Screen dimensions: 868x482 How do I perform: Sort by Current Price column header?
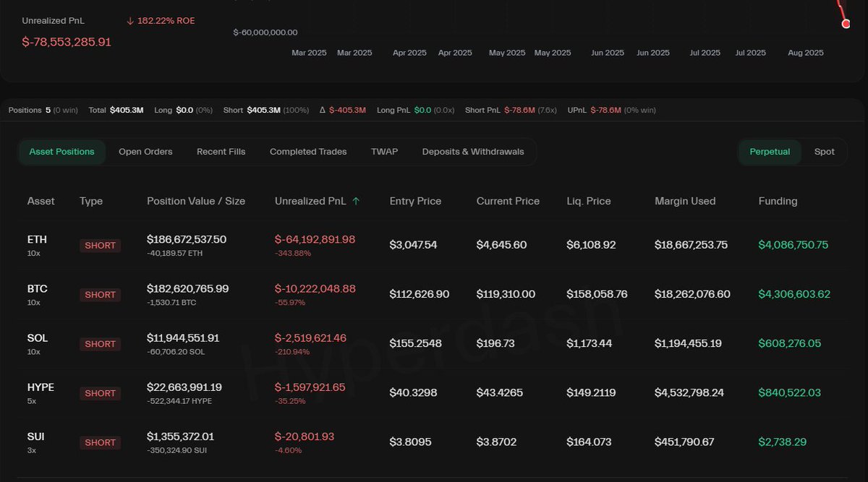(x=508, y=201)
